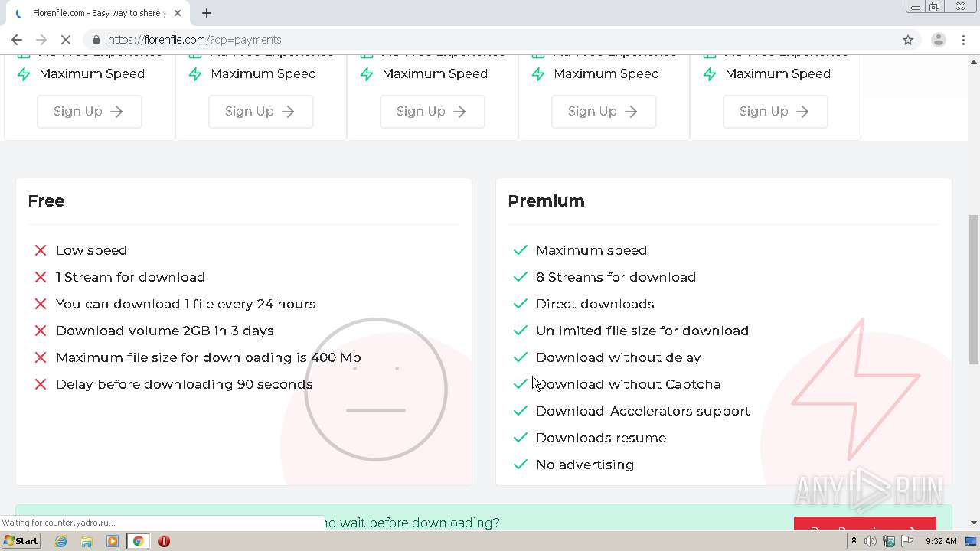The height and width of the screenshot is (551, 980).
Task: Select the Florenfile.com browser tab
Action: pyautogui.click(x=98, y=13)
